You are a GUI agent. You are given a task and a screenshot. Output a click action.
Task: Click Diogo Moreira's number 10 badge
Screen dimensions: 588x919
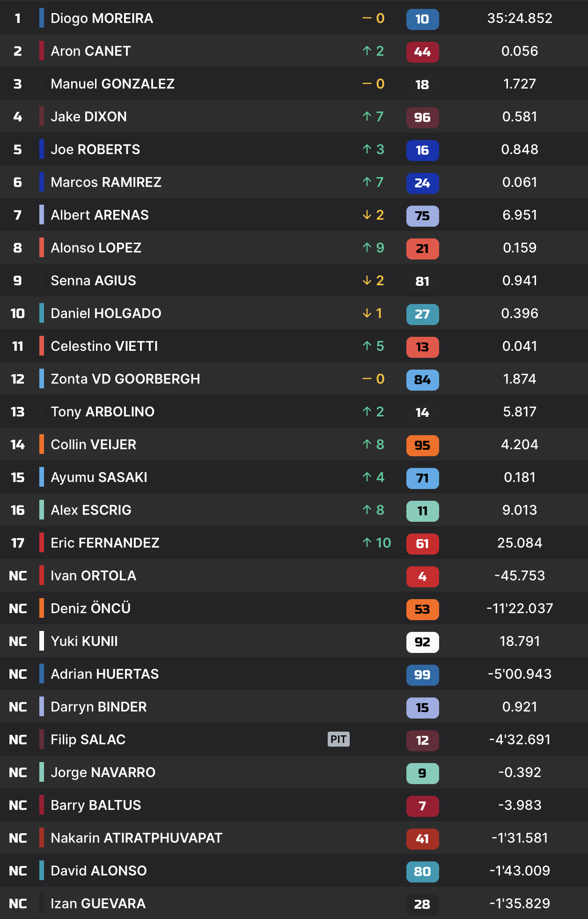click(x=422, y=19)
